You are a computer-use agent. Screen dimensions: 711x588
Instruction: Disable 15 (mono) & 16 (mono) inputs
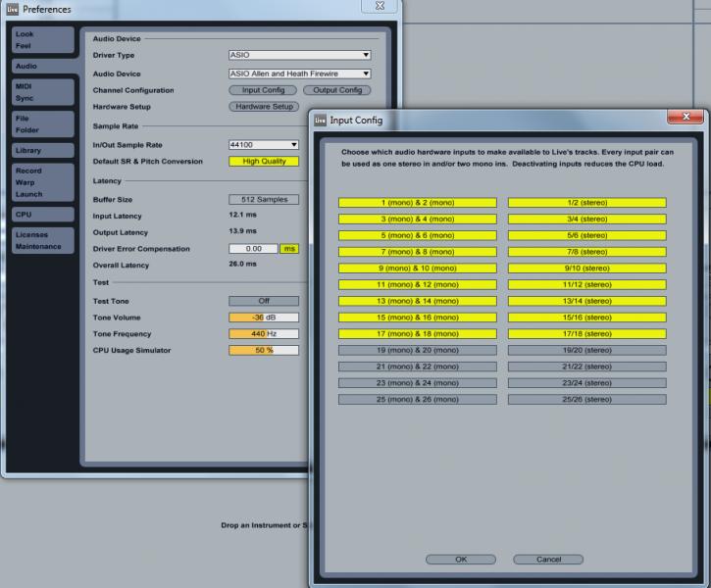(x=418, y=318)
